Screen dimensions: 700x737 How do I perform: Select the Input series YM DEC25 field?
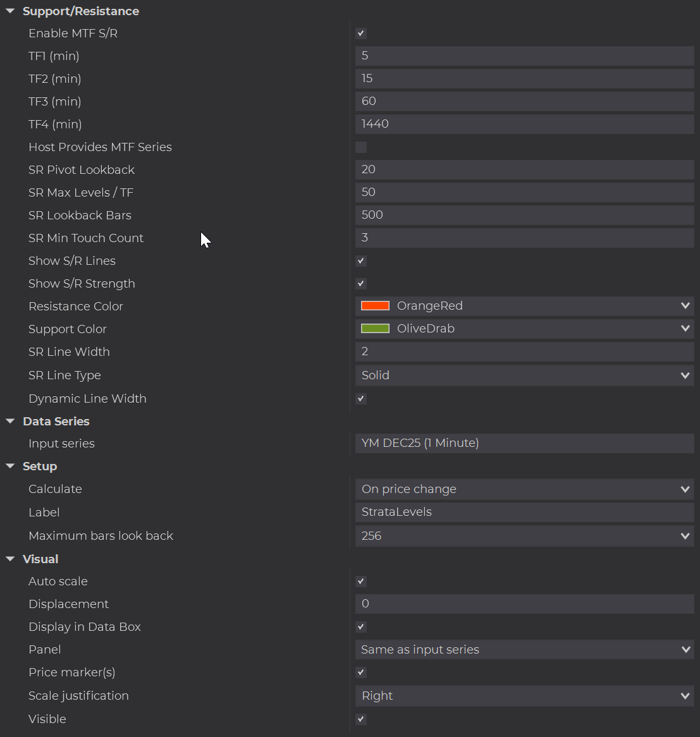524,443
